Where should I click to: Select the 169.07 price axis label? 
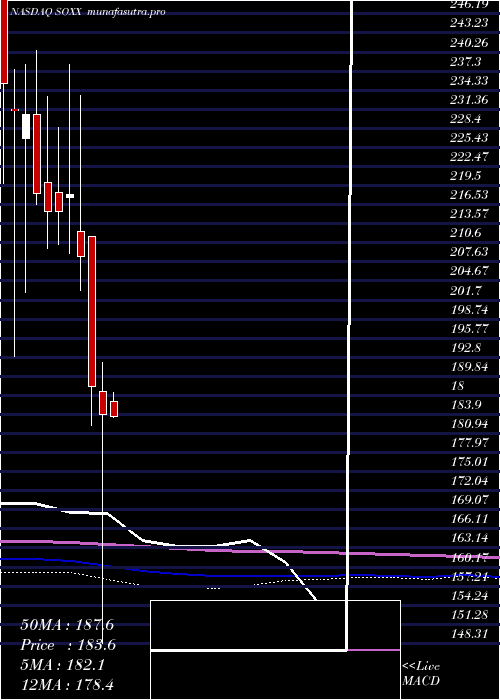(x=469, y=500)
